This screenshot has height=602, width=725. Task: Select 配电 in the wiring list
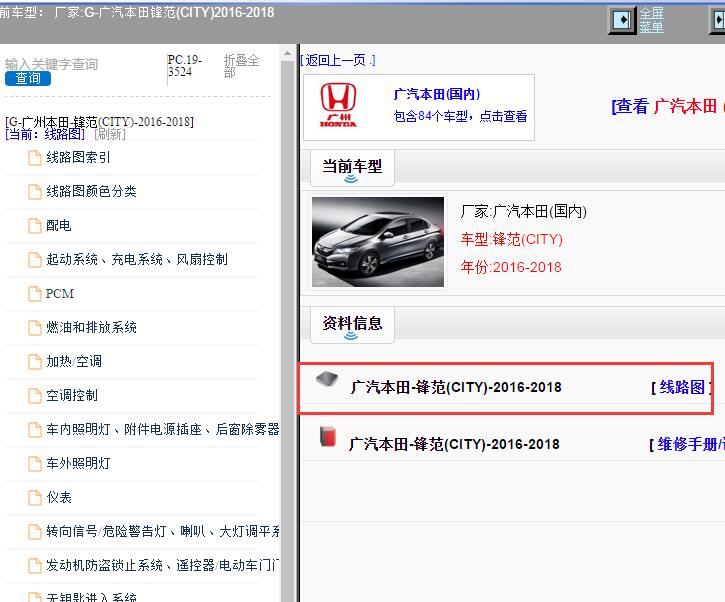click(x=59, y=226)
